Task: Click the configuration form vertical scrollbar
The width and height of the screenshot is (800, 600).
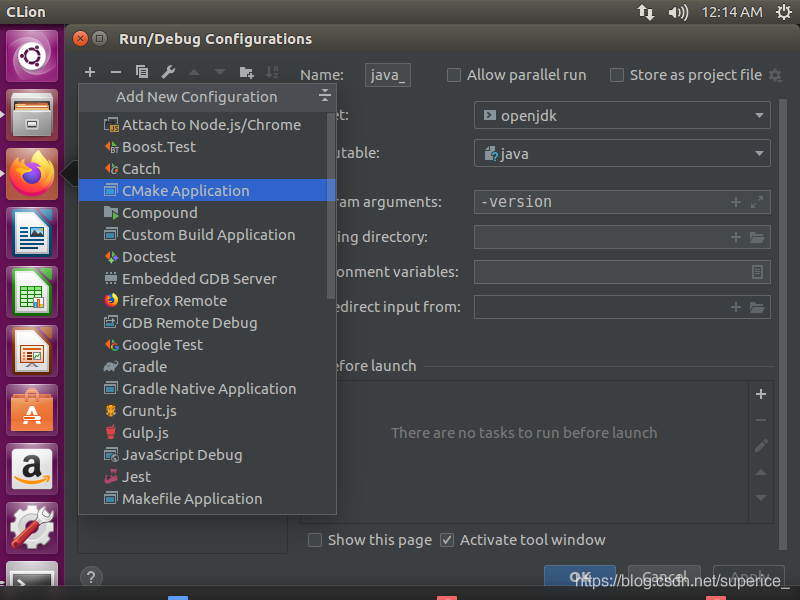Action: pos(783,325)
